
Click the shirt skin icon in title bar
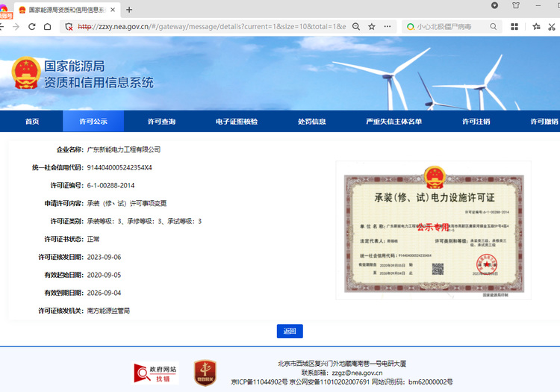[x=516, y=5]
